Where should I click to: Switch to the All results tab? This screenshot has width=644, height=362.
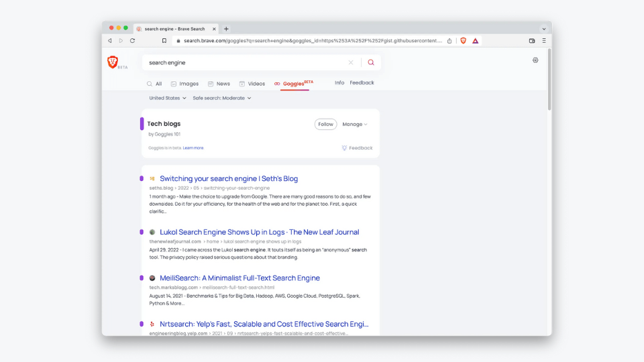(154, 84)
